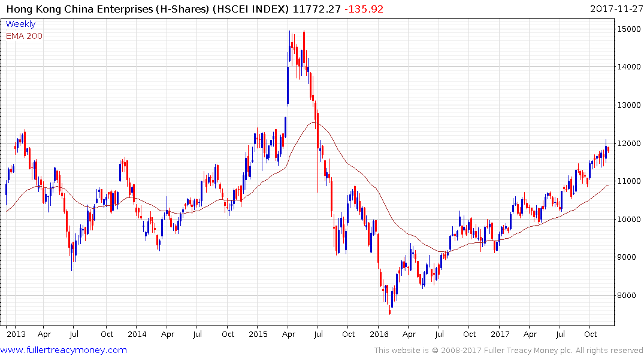Viewport: 644px width, 359px height.
Task: Click the most recent candlestick at far right
Action: tap(608, 148)
